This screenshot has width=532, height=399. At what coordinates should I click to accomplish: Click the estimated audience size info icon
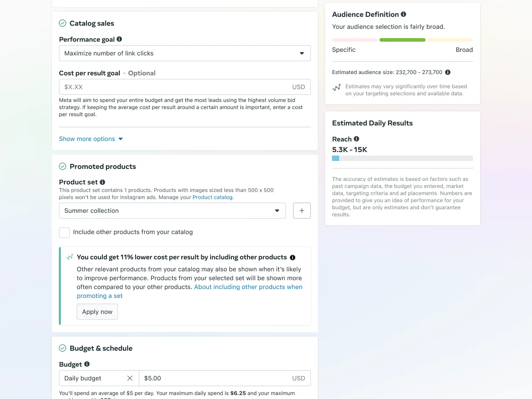click(x=448, y=72)
